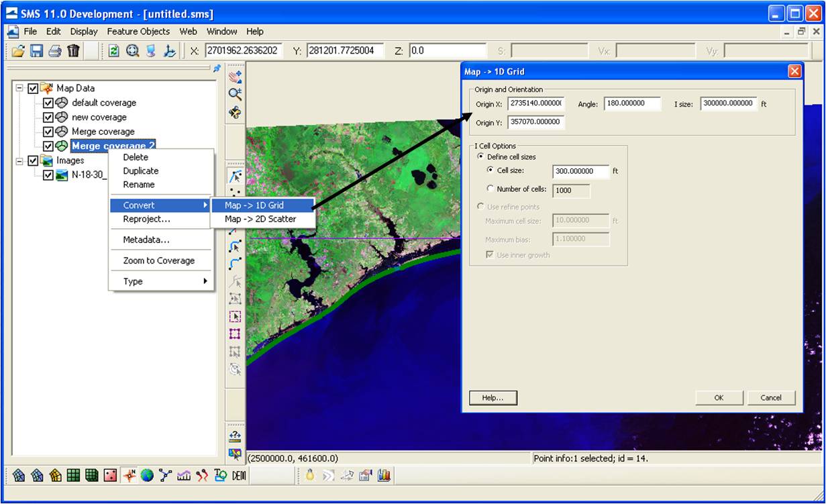Open the Feature Objects menu
This screenshot has width=826, height=504.
[138, 31]
